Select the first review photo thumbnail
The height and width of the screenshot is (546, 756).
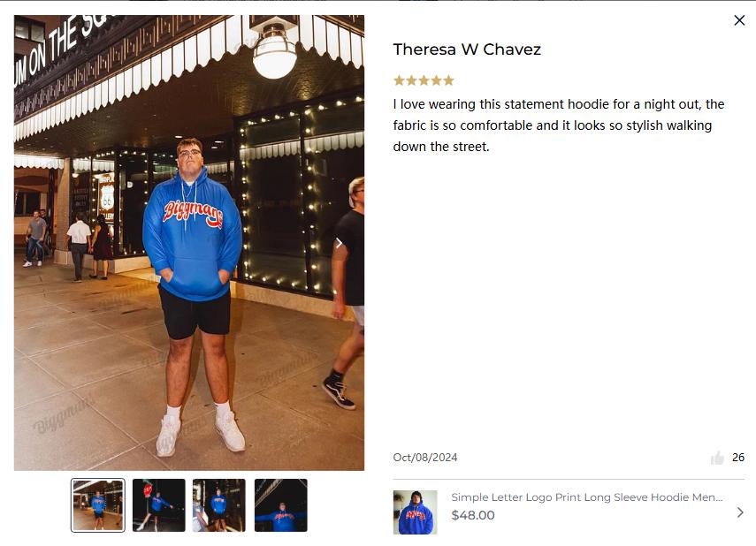pos(98,505)
